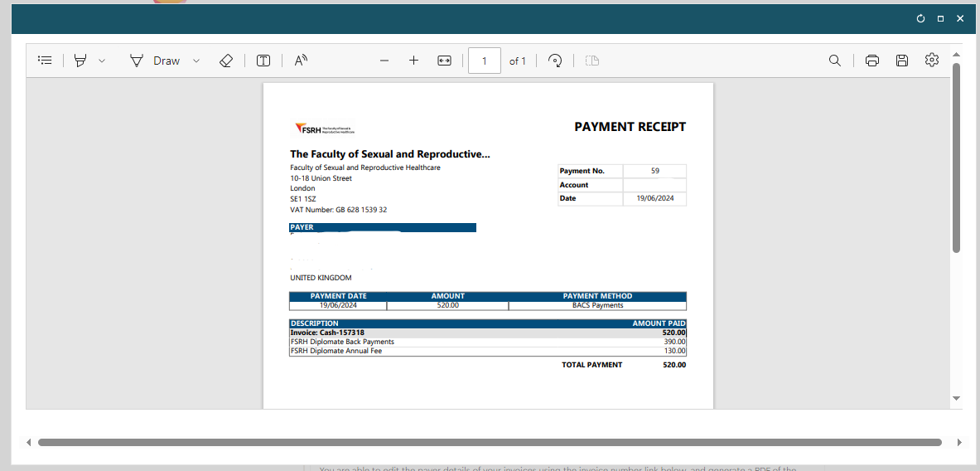980x471 pixels.
Task: Zoom in with the plus icon
Action: [x=413, y=61]
